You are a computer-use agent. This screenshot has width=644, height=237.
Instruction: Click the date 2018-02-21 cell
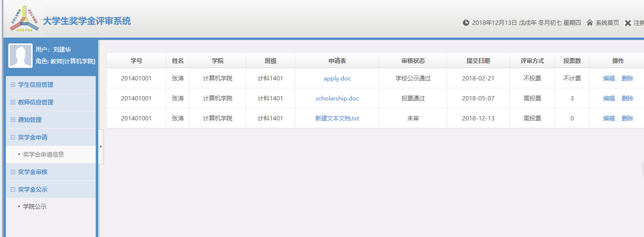pyautogui.click(x=478, y=78)
